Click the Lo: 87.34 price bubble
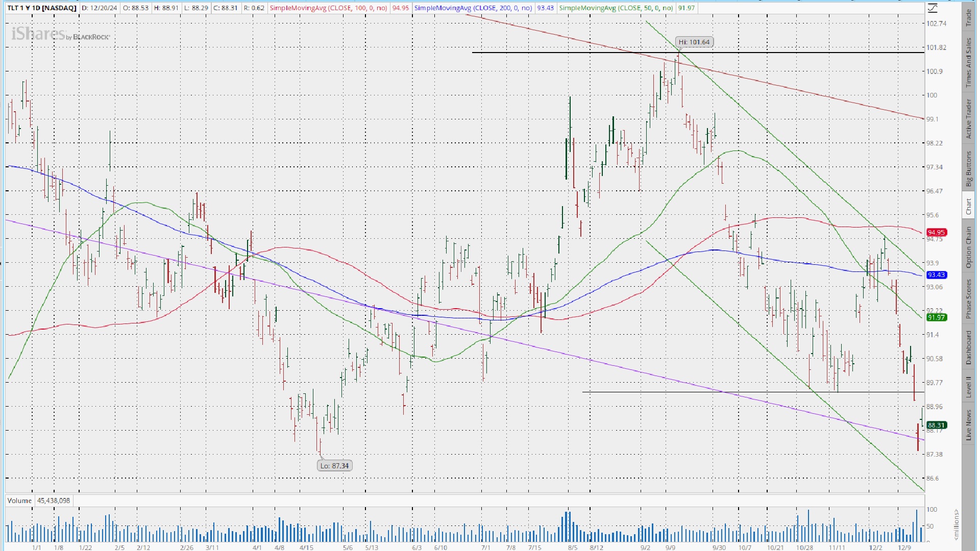The width and height of the screenshot is (980, 551). pyautogui.click(x=334, y=465)
